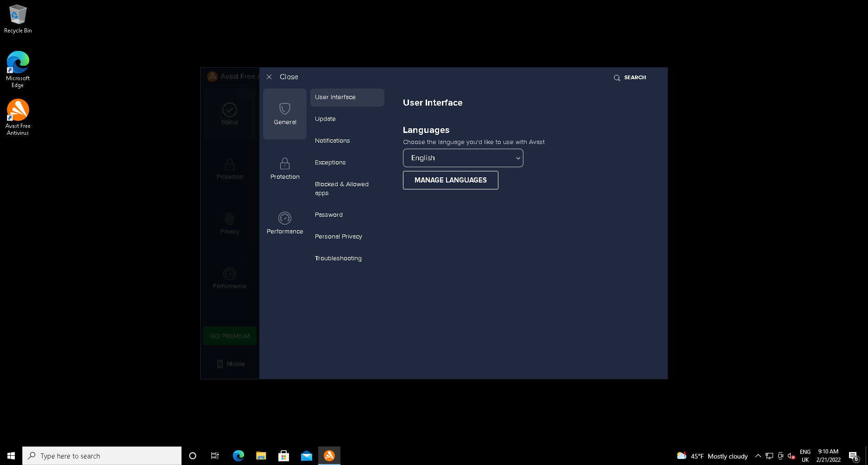Select dimmed Performance gauge in main sidebar

click(x=230, y=278)
